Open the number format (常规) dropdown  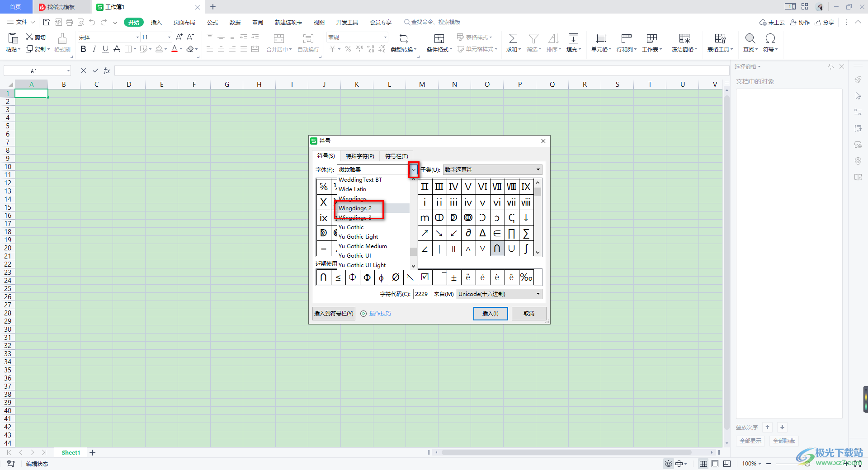coord(385,37)
